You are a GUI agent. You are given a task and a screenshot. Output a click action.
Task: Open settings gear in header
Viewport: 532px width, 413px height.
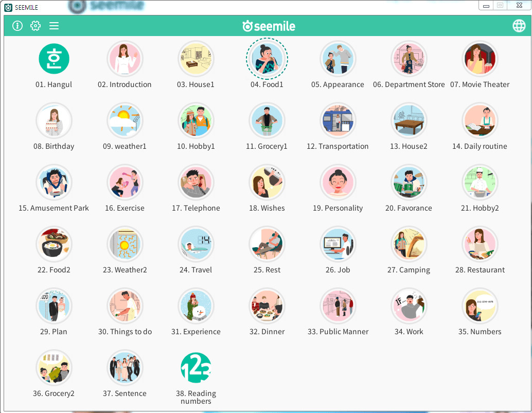(36, 26)
